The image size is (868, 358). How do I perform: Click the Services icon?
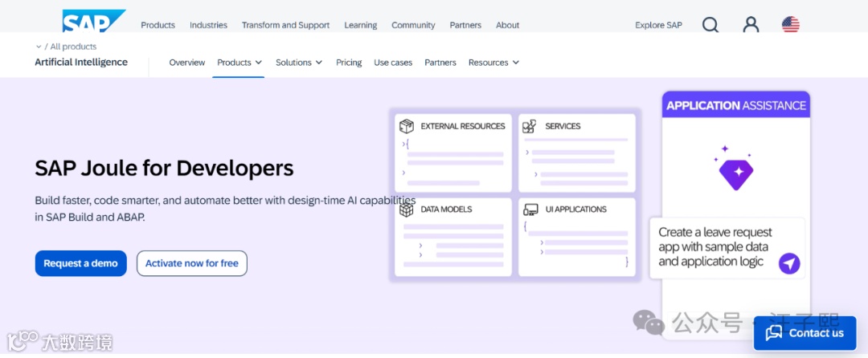(530, 126)
